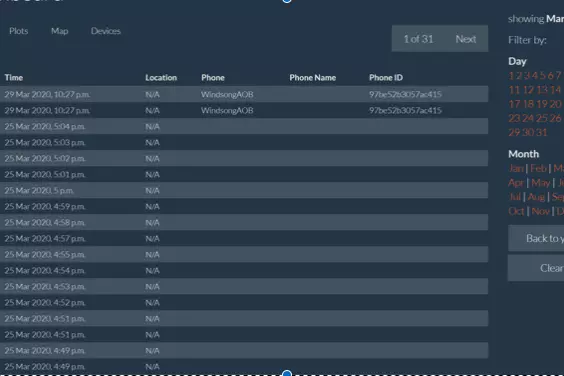Choose day 24 filter link
The height and width of the screenshot is (376, 564).
[x=528, y=118]
